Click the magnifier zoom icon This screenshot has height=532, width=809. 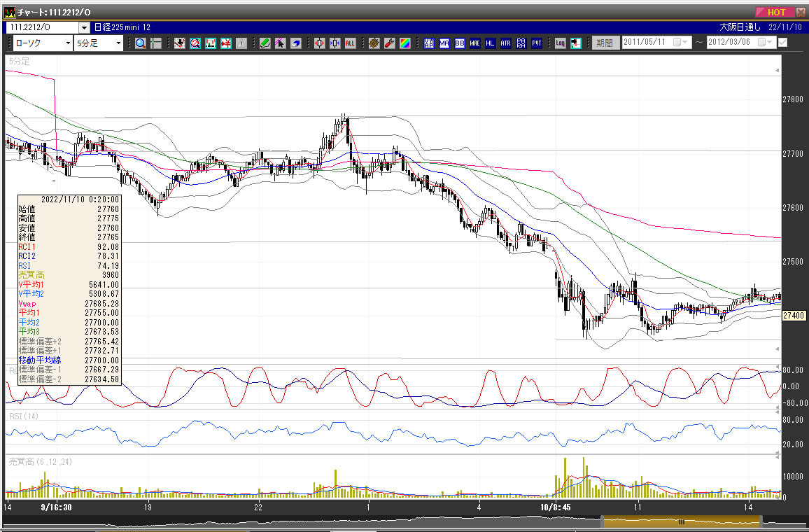[141, 43]
